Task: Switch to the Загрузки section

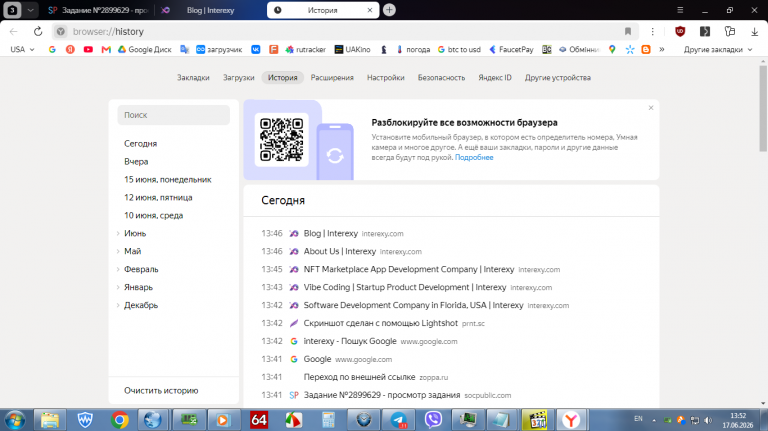Action: 239,77
